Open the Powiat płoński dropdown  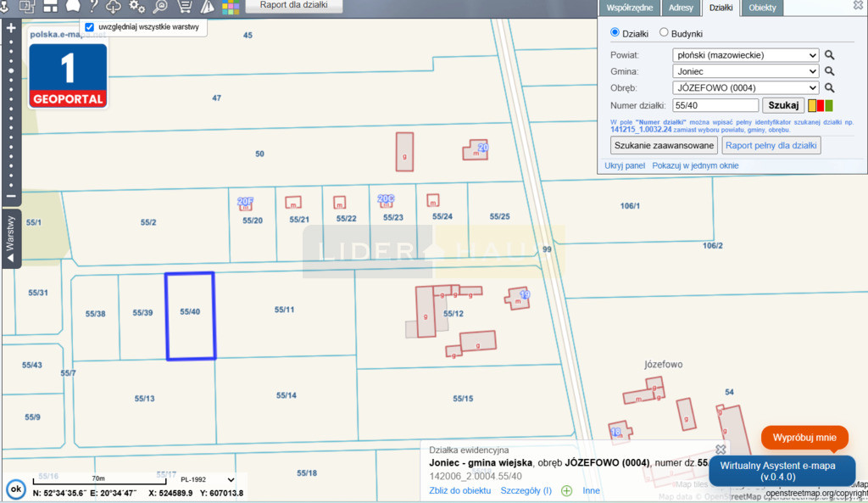coord(745,55)
